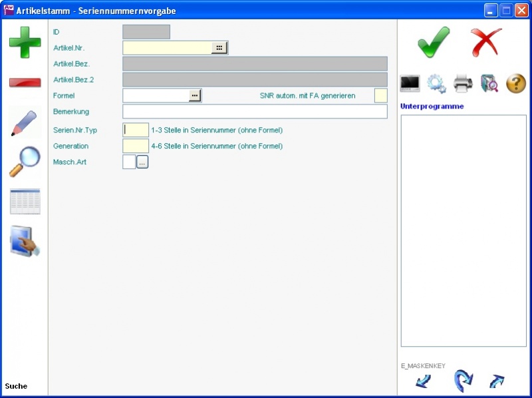
Task: Click the green plus add record icon
Action: point(25,43)
